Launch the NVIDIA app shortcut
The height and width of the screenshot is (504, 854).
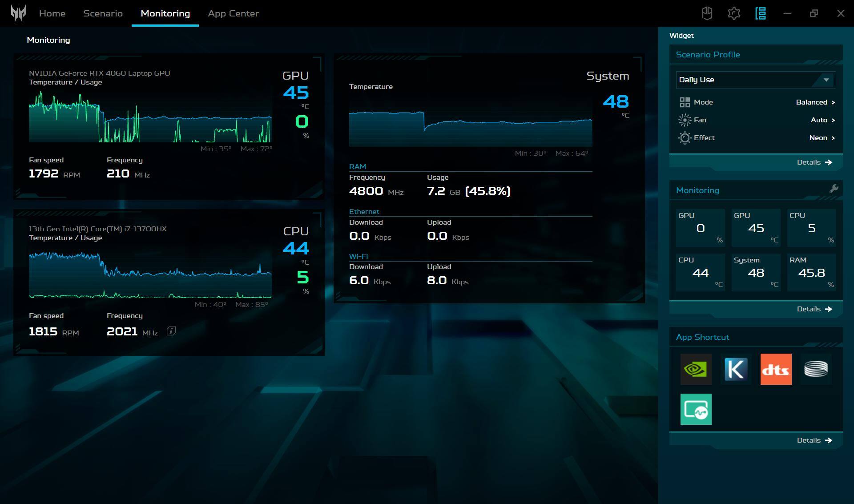(x=696, y=369)
